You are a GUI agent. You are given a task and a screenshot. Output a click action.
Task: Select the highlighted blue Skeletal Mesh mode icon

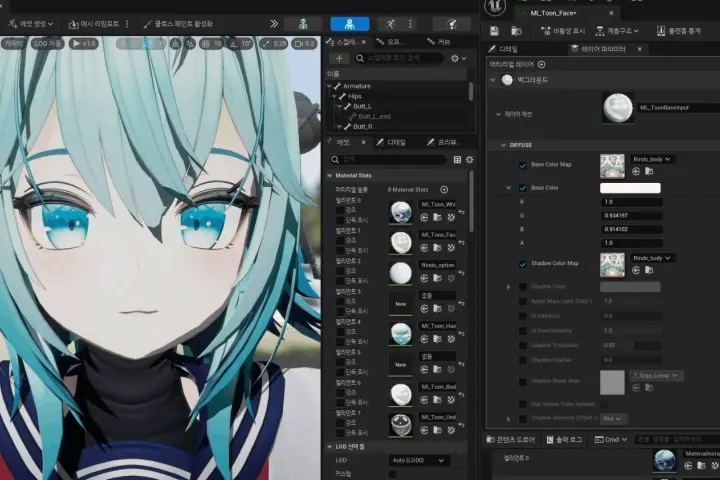[349, 24]
